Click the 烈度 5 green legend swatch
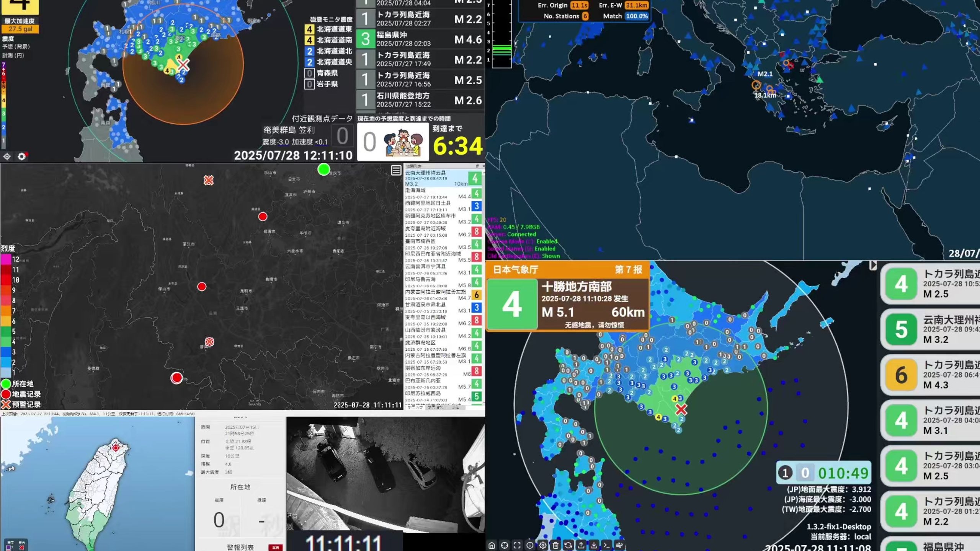980x551 pixels. 6,331
